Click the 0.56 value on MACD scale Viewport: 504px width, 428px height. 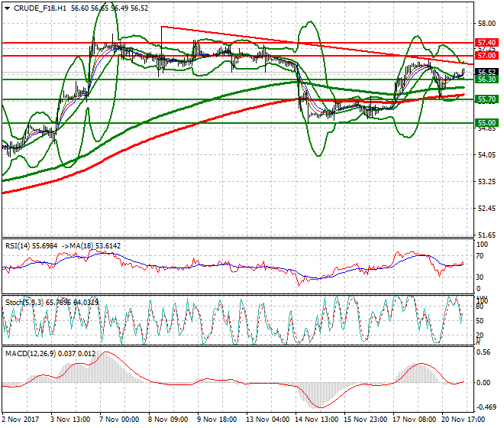483,354
